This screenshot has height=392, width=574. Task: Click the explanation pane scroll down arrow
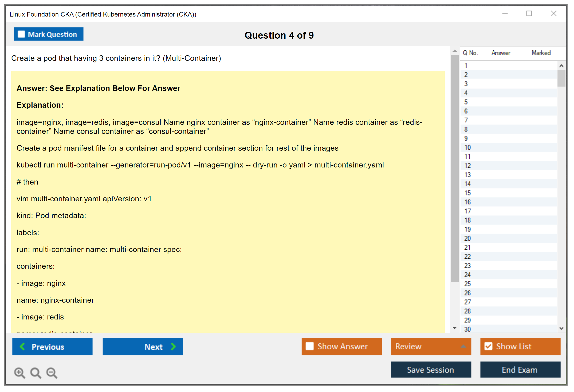tap(455, 328)
